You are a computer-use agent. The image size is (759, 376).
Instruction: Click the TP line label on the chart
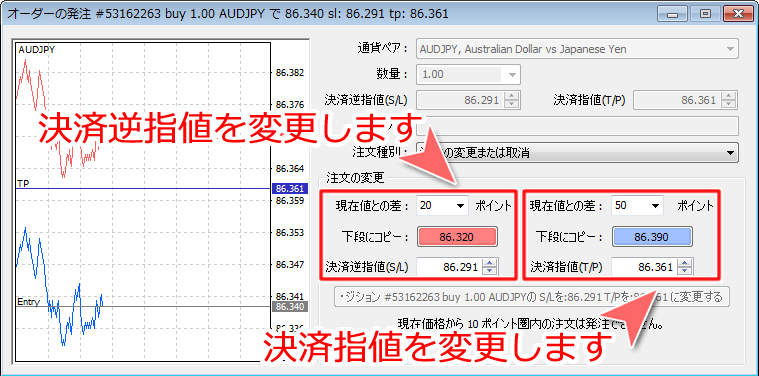coord(23,183)
